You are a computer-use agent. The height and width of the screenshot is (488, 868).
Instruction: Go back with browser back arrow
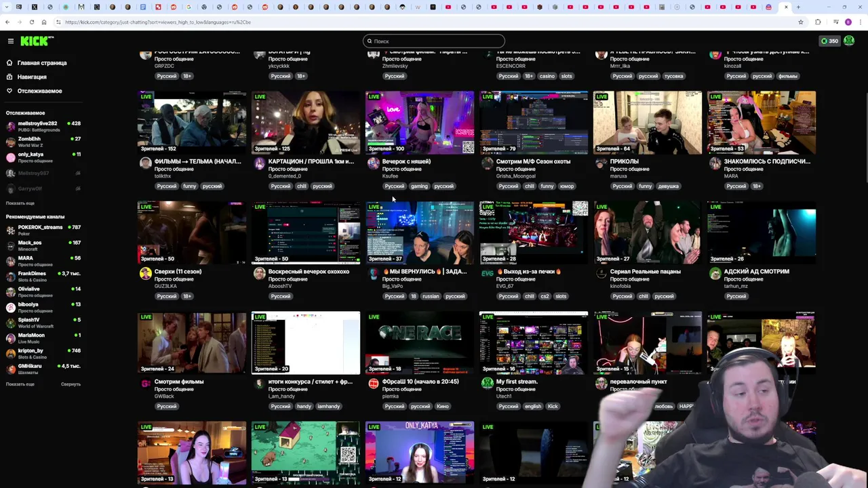coord(7,22)
